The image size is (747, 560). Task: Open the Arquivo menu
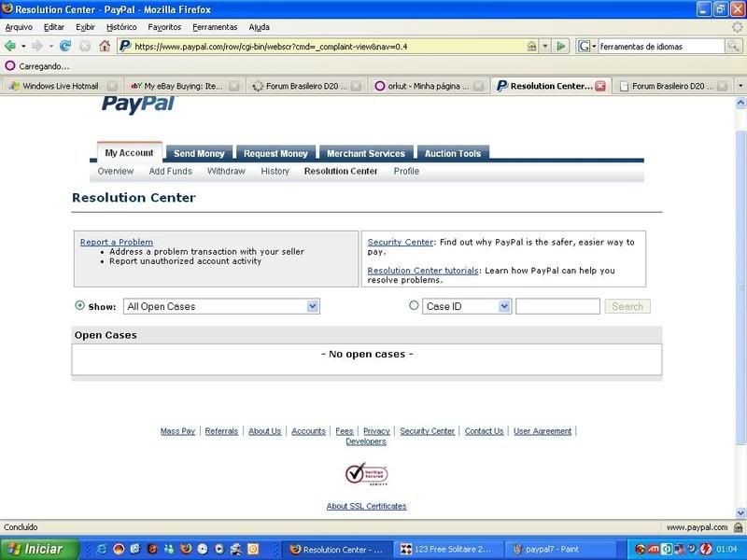pyautogui.click(x=19, y=27)
